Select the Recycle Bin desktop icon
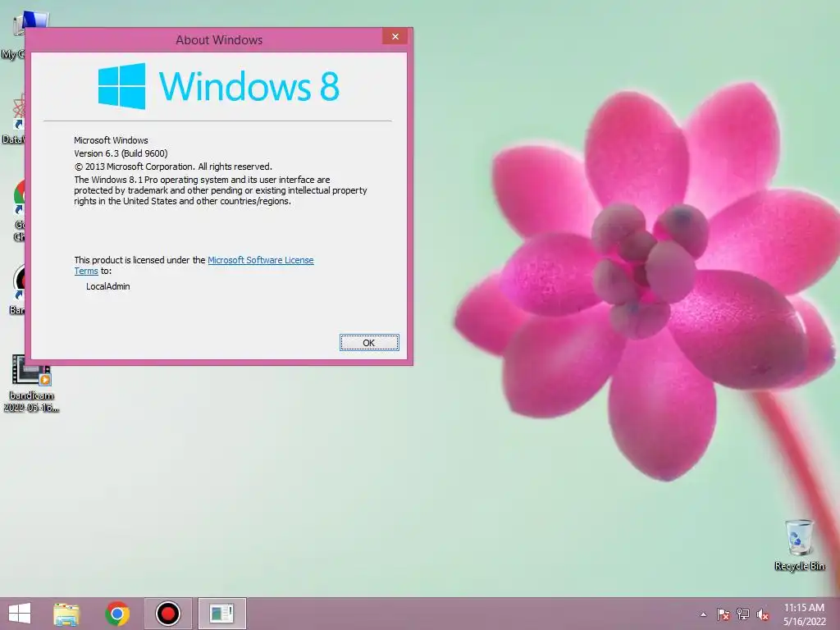This screenshot has width=840, height=630. pyautogui.click(x=799, y=545)
